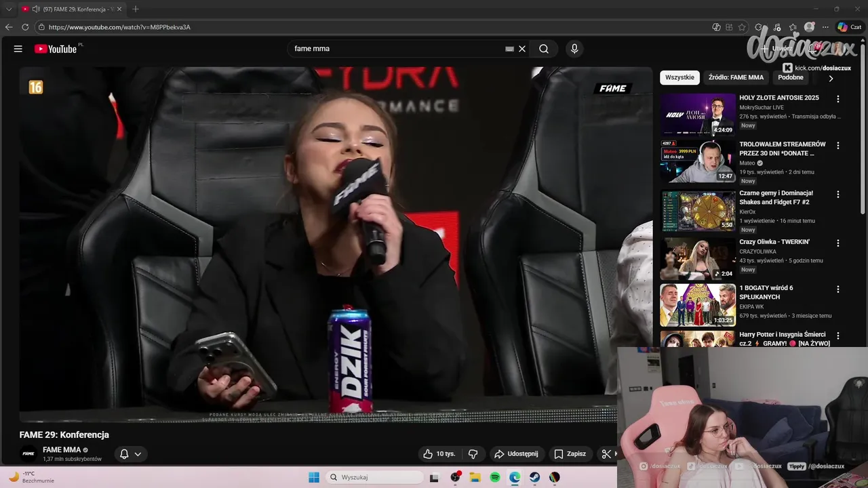Open the Windows Start menu
The height and width of the screenshot is (488, 868).
point(314,477)
